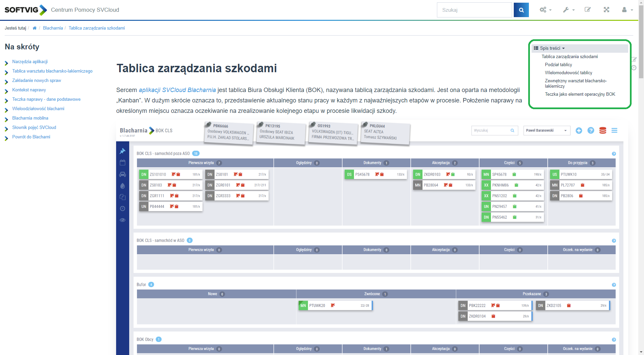Click Blacharnia in the breadcrumb
The height and width of the screenshot is (355, 644).
coord(53,28)
